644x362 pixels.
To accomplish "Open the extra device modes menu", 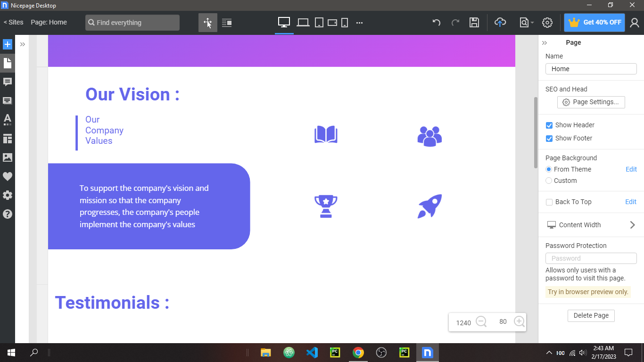I will (359, 22).
